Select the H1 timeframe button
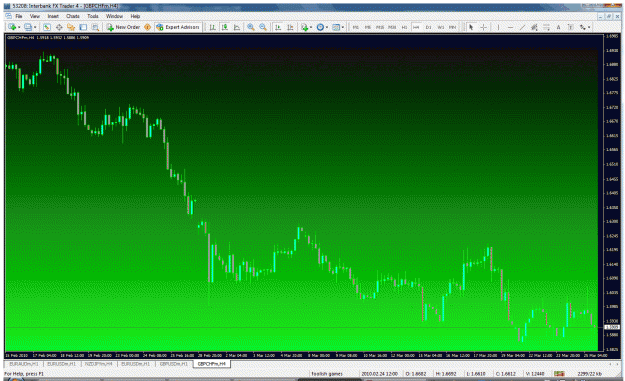Screen dimensions: 625x381 (x=404, y=27)
